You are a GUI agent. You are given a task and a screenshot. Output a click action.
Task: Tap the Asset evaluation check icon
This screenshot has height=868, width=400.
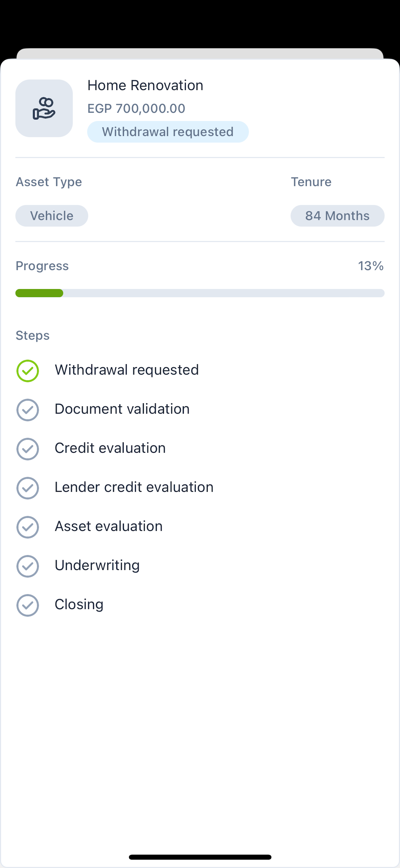(x=28, y=527)
